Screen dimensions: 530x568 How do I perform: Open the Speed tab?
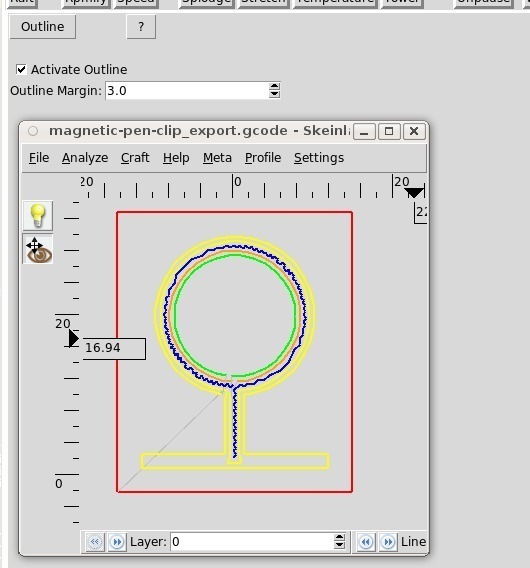tap(136, 3)
